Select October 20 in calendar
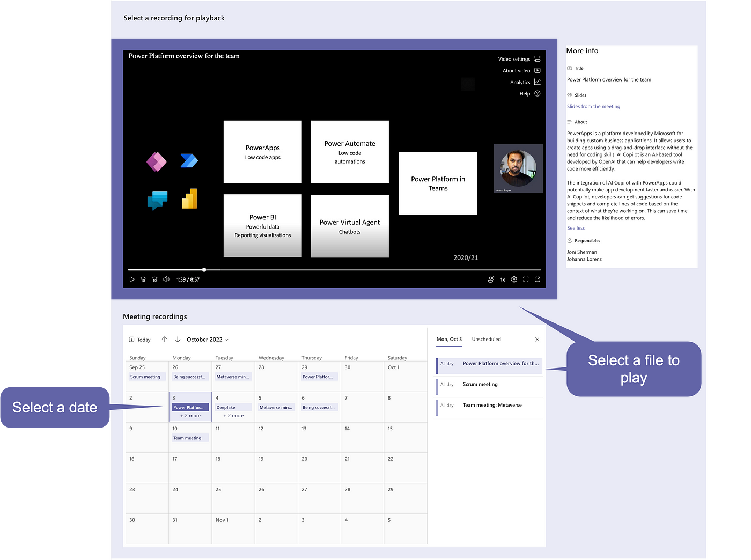This screenshot has height=560, width=751. 319,468
